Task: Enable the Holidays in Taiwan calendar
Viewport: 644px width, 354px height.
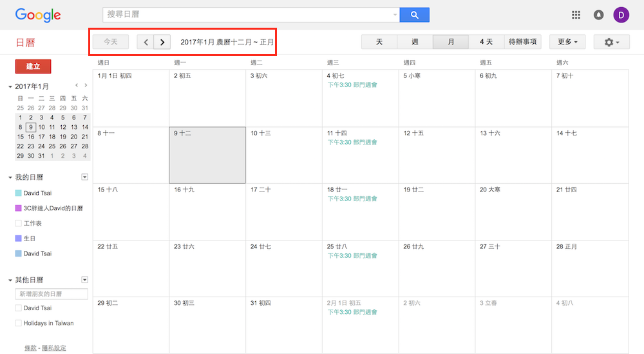Action: click(x=18, y=323)
